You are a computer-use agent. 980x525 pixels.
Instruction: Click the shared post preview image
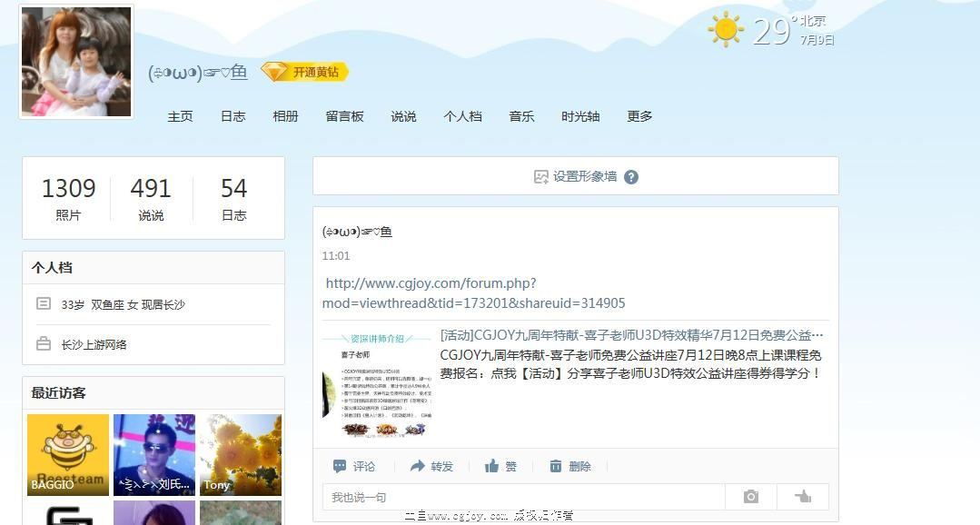(x=377, y=383)
